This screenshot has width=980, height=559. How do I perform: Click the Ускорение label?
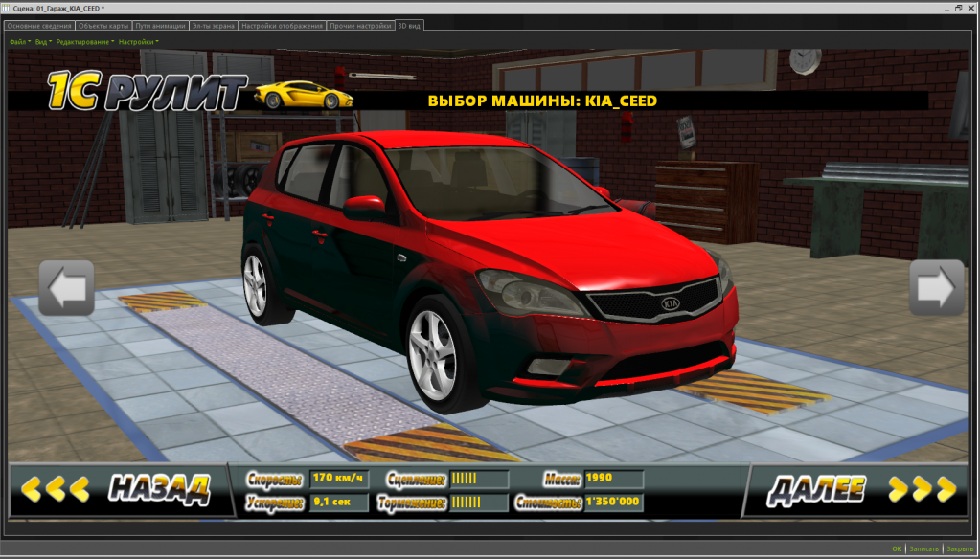(274, 503)
